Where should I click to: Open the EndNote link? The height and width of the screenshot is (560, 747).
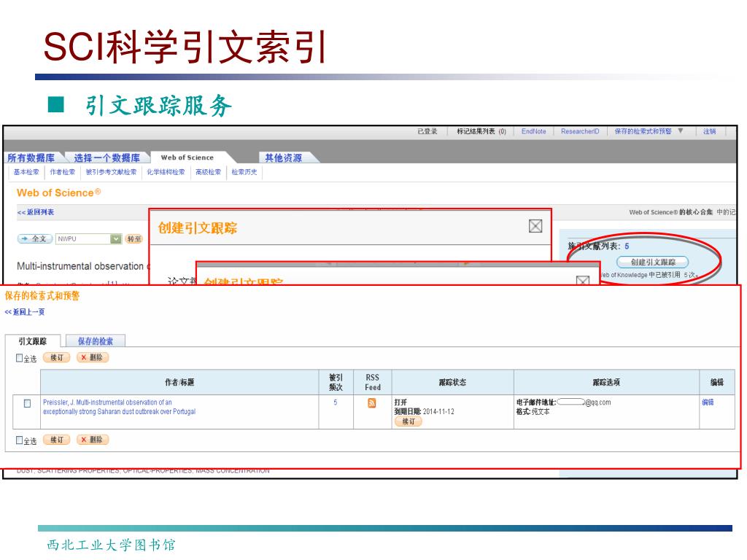coord(533,131)
